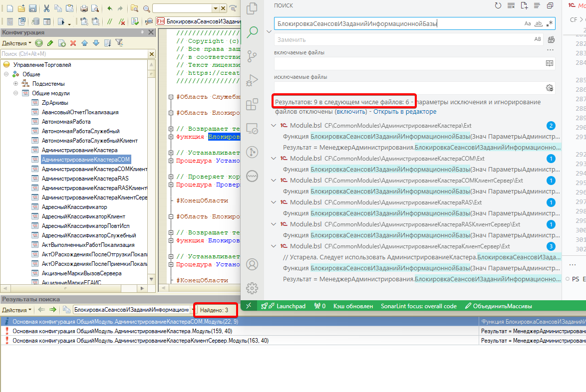Open Remote Explorer in the activity bar
The height and width of the screenshot is (392, 586).
(x=252, y=129)
